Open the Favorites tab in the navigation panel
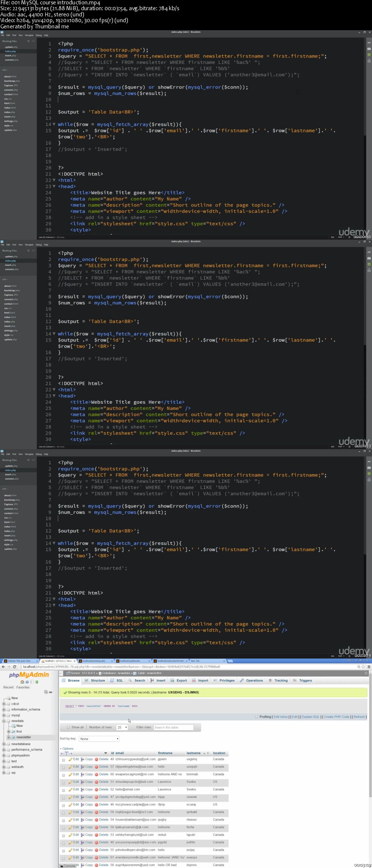This screenshot has height=868, width=372. click(23, 687)
